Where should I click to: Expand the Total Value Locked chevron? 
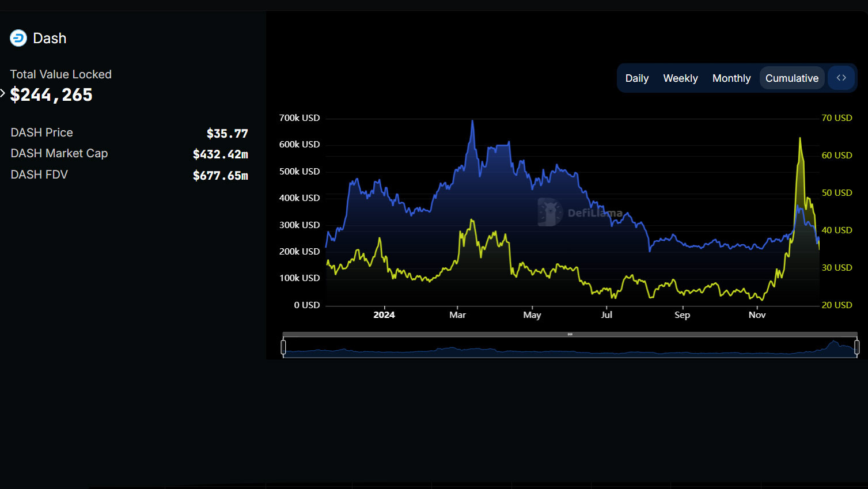coord(3,93)
